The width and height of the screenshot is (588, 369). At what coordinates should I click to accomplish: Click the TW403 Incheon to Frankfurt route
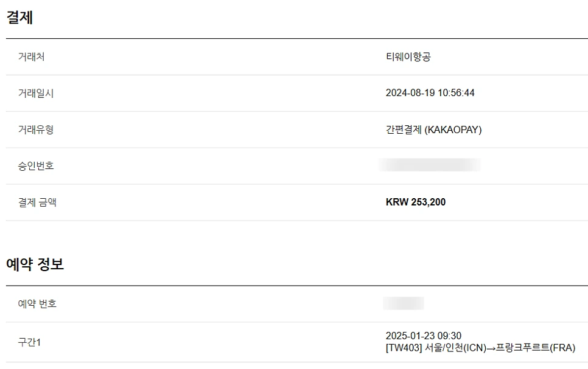tap(481, 348)
